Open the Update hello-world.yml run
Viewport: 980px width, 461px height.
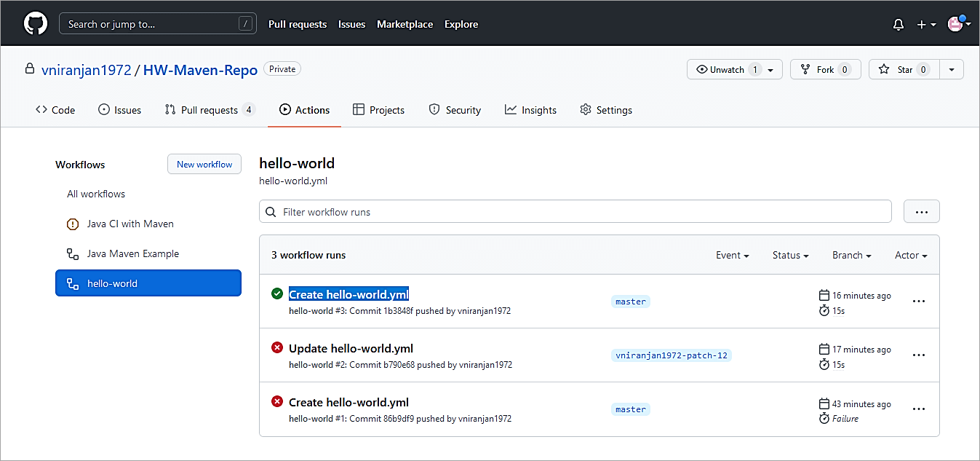point(351,348)
